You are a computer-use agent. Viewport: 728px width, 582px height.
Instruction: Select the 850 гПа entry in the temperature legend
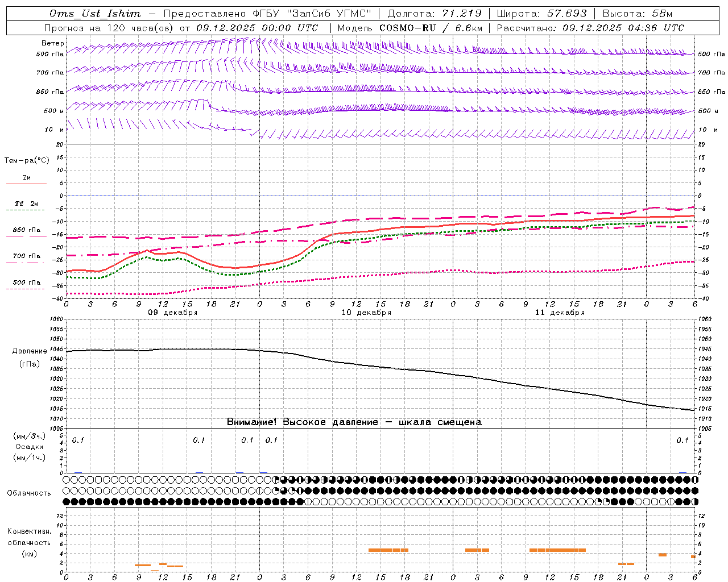pyautogui.click(x=26, y=230)
